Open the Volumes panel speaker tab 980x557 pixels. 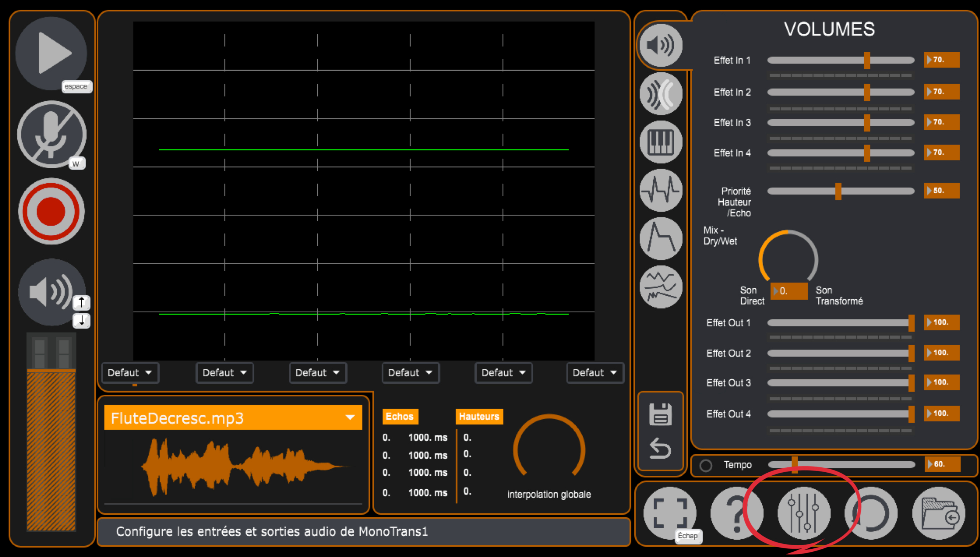[x=661, y=45]
